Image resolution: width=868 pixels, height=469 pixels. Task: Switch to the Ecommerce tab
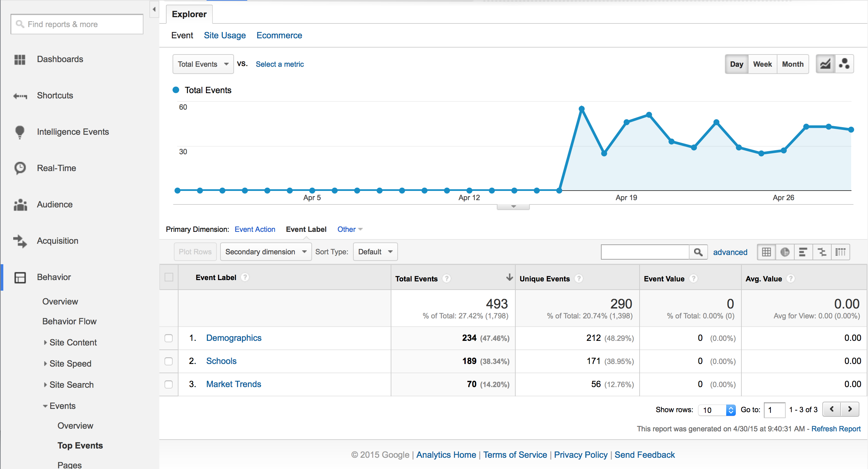pos(279,35)
